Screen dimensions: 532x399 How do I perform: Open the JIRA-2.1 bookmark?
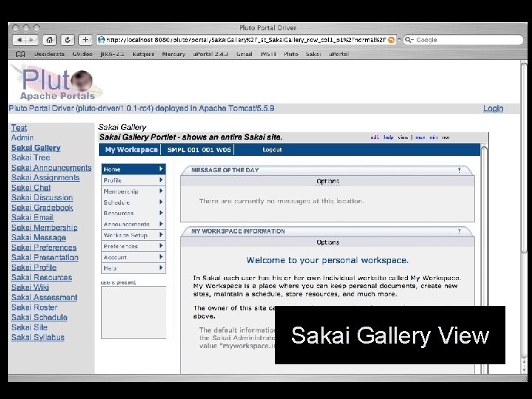(112, 54)
